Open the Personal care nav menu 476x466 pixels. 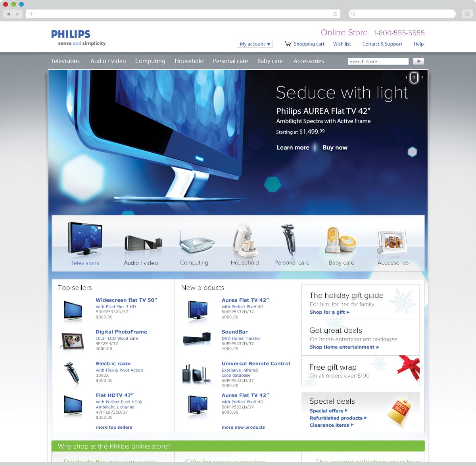pyautogui.click(x=230, y=61)
